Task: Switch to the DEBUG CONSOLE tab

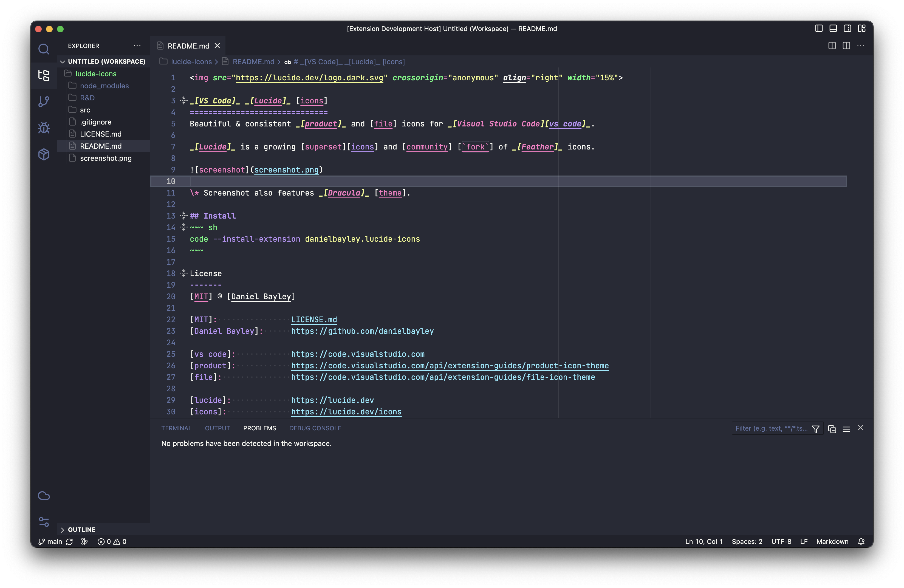Action: [315, 428]
